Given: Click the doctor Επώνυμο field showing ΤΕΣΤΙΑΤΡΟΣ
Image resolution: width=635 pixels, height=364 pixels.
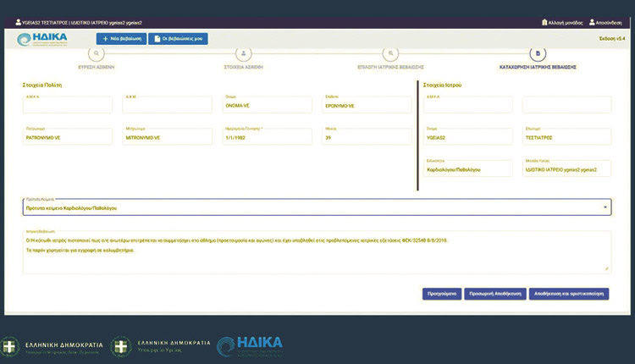Looking at the screenshot, I should click(567, 136).
